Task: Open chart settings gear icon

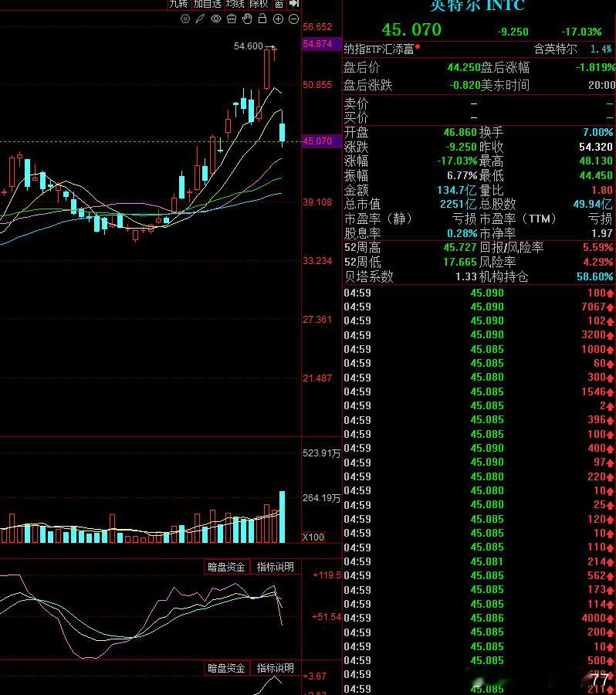Action: tap(185, 19)
